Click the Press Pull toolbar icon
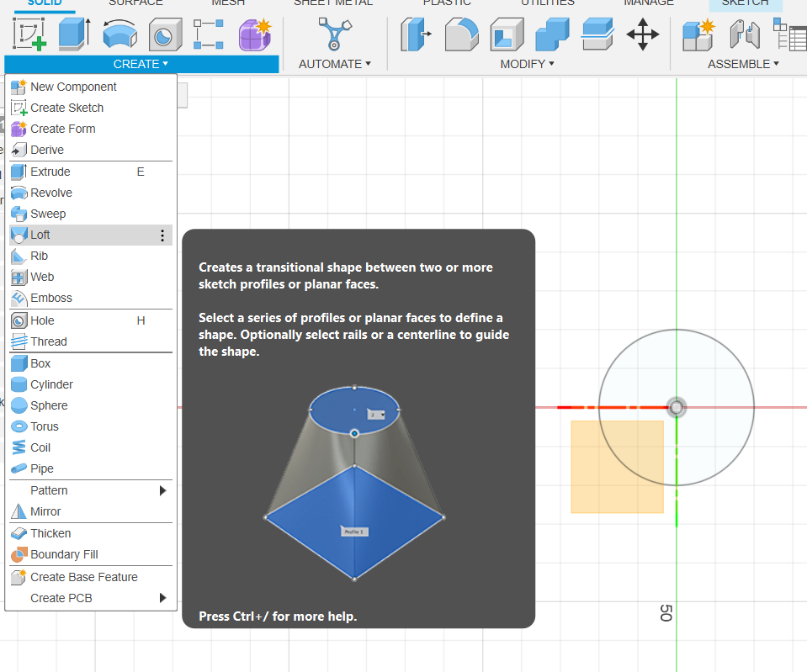Screen dimensions: 807x672 416,34
